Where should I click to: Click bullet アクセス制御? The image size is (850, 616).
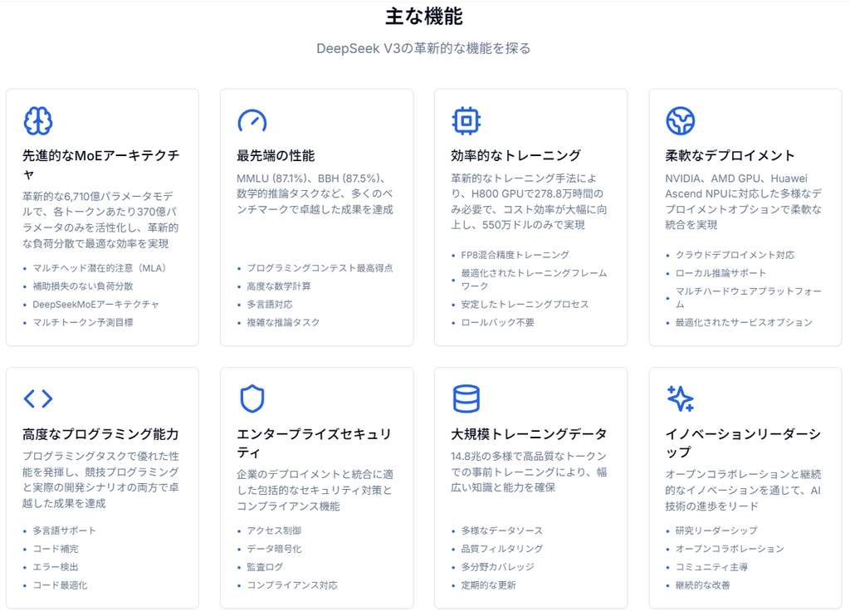[x=274, y=530]
